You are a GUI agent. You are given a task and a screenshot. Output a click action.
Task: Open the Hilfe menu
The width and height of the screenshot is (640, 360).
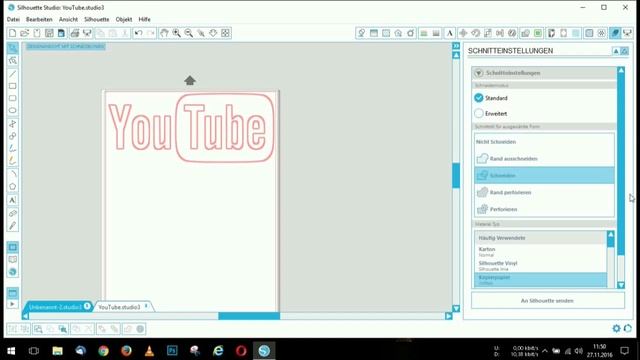point(144,19)
